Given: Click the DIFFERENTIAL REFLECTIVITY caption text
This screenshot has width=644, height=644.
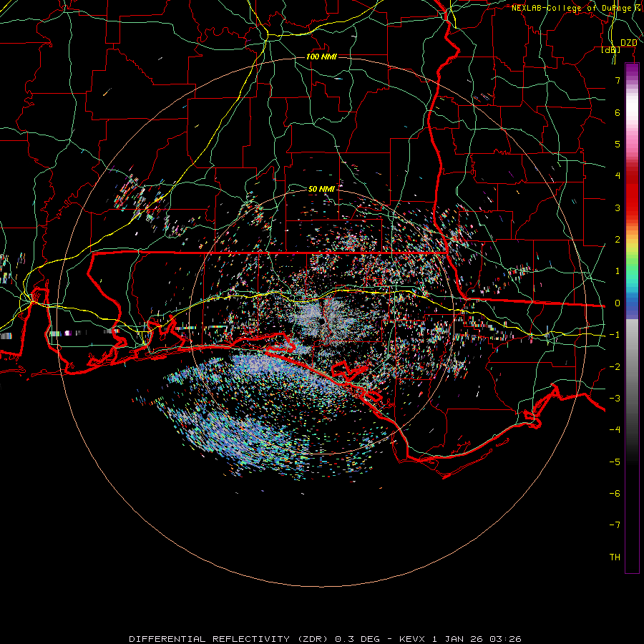Looking at the screenshot, I should pos(210,639).
